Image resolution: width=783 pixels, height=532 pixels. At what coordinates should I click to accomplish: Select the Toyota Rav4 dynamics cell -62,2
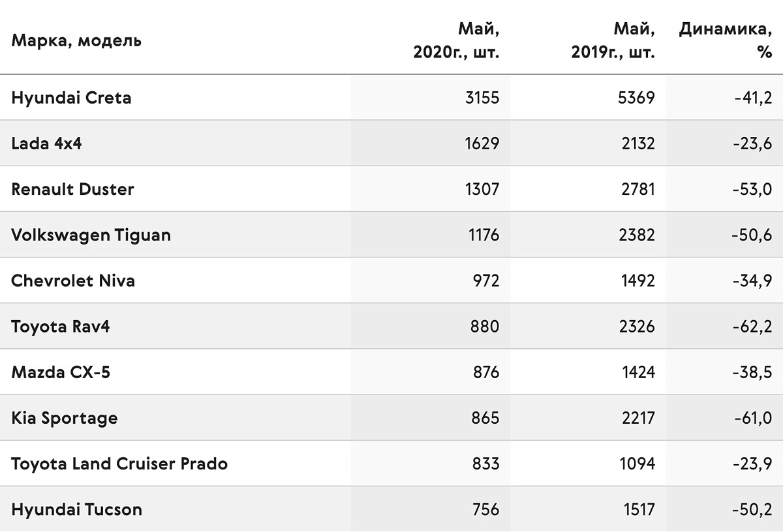(x=752, y=327)
